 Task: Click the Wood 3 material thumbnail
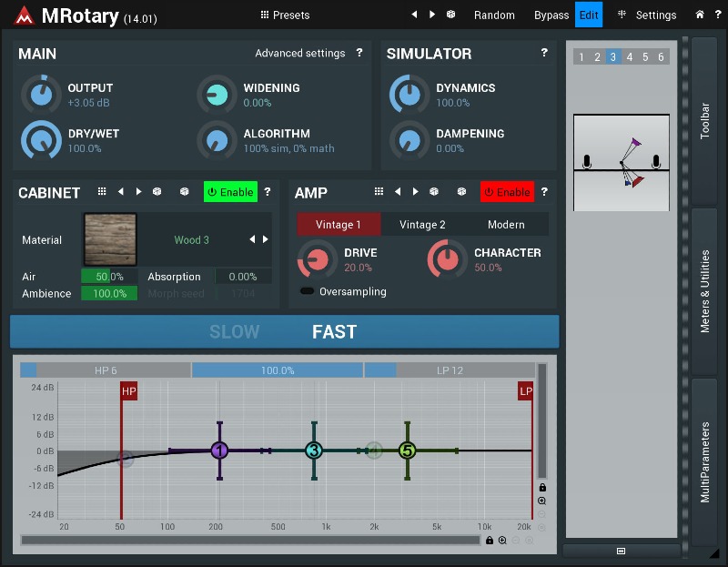110,239
